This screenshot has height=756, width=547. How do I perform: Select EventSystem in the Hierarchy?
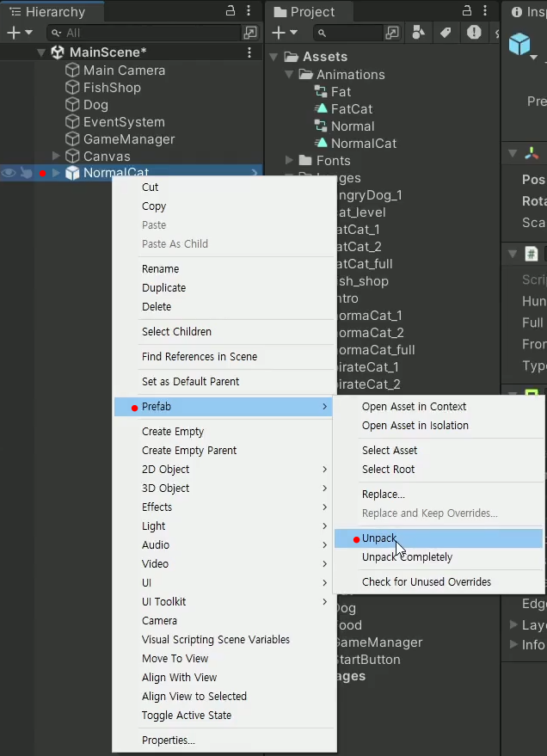pos(125,122)
